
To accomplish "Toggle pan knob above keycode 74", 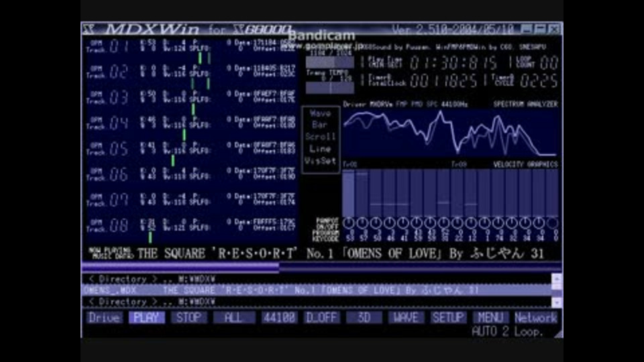I will (498, 223).
